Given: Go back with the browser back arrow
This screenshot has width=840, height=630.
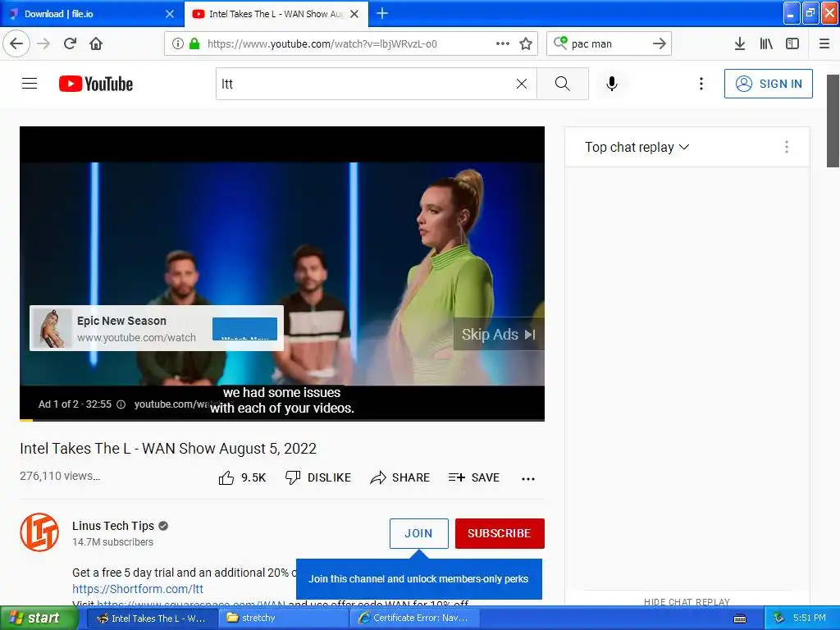Looking at the screenshot, I should click(x=16, y=43).
